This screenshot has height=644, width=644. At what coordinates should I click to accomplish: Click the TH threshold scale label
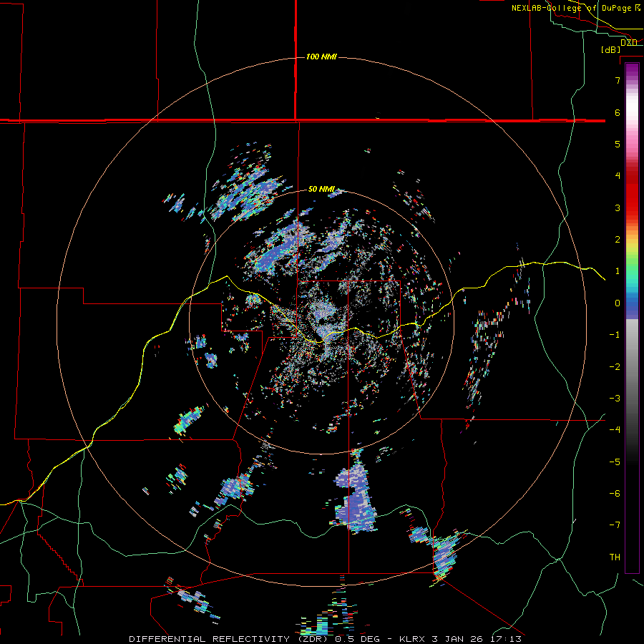point(615,557)
